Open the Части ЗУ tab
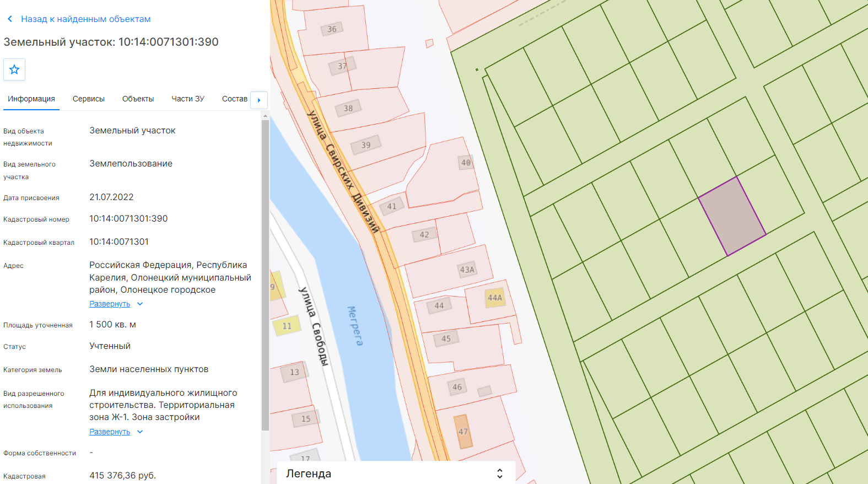The image size is (868, 484). (x=188, y=99)
